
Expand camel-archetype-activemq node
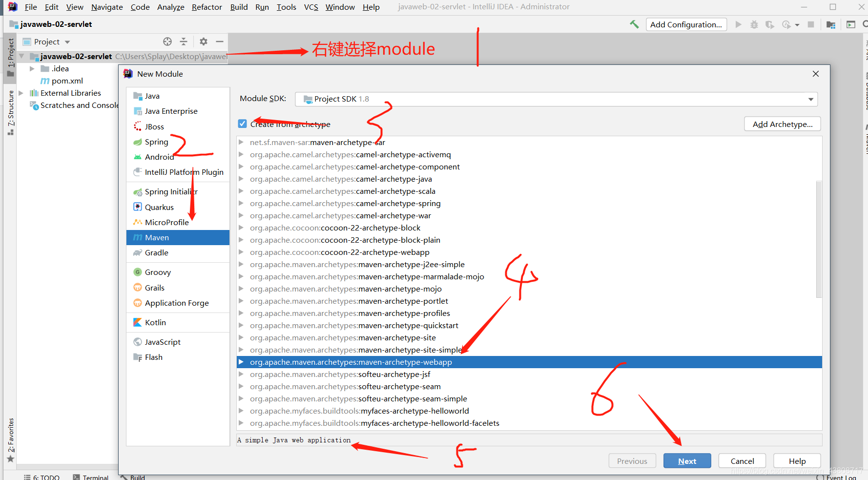click(x=241, y=155)
